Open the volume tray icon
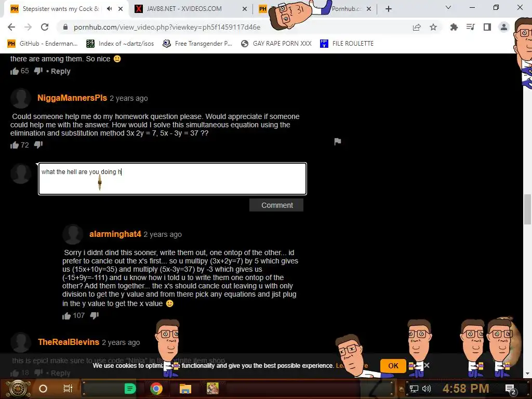 tap(427, 389)
